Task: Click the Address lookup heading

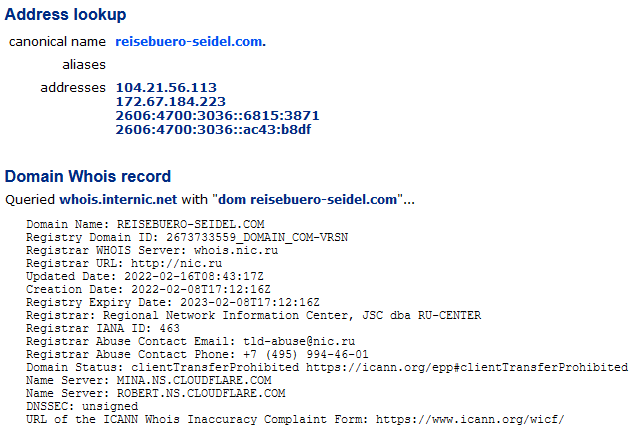Action: click(66, 15)
